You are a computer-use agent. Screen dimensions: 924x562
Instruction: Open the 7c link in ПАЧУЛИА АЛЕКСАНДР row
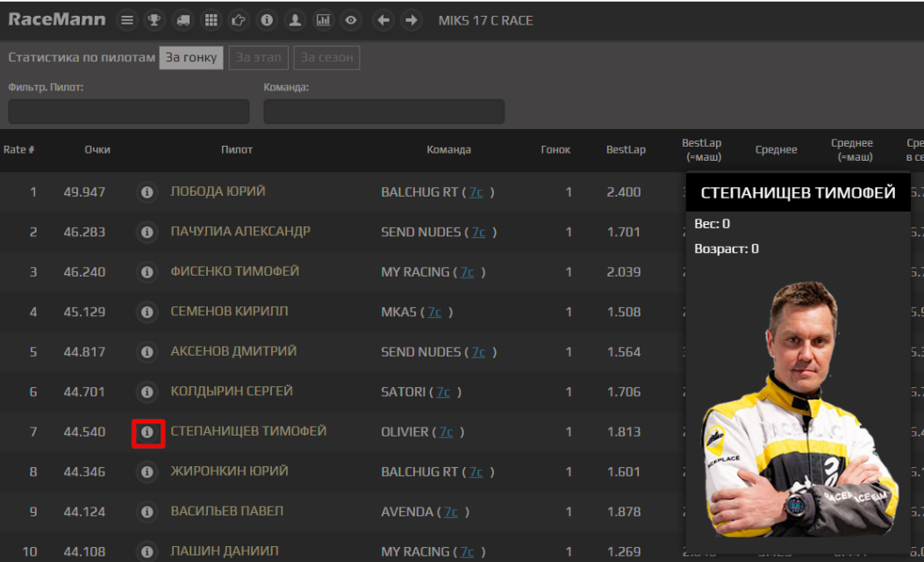pos(478,233)
